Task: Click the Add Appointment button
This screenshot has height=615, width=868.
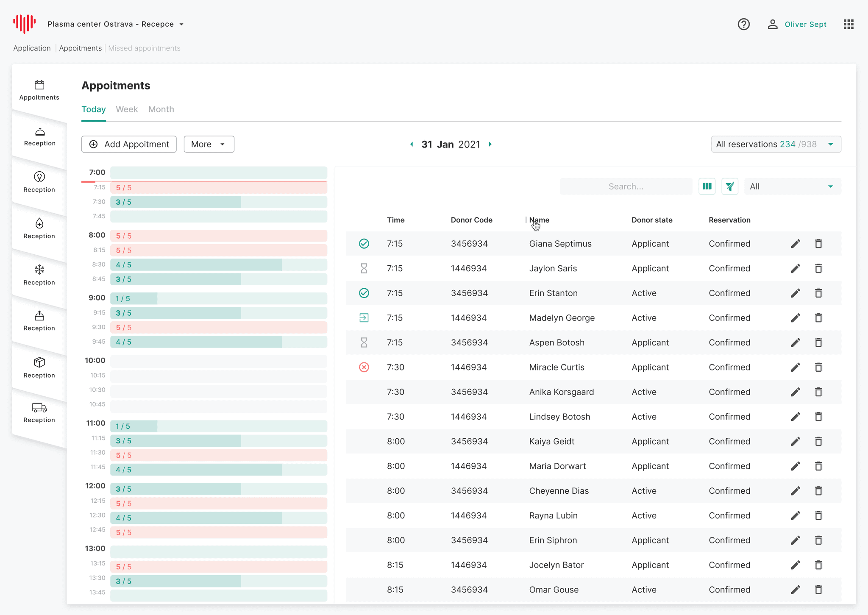Action: tap(129, 144)
